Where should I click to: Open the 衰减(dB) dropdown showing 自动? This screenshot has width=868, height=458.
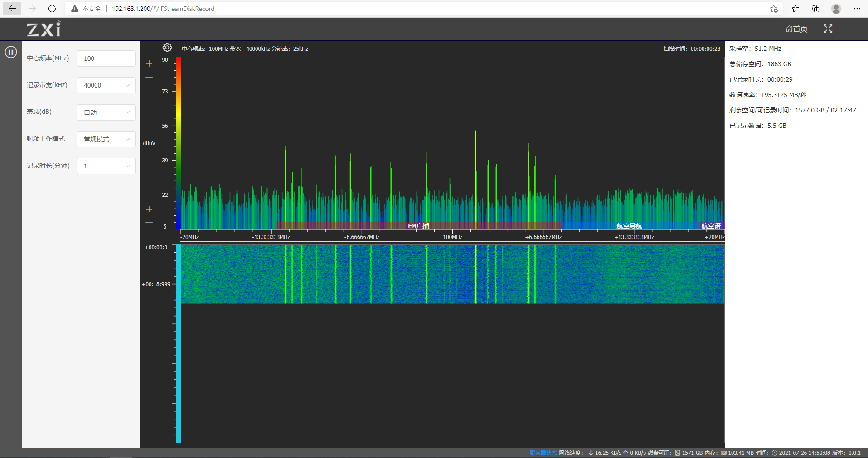pyautogui.click(x=106, y=112)
